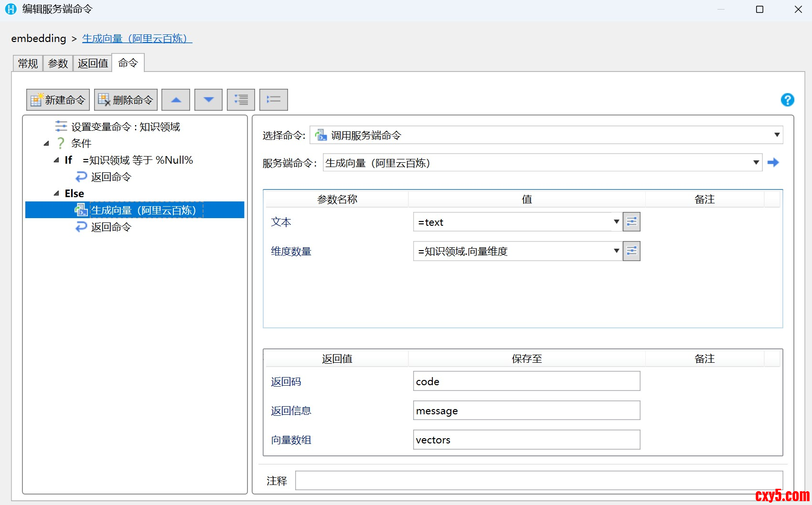Viewport: 812px width, 505px height.
Task: Move command up with the up arrow
Action: [x=176, y=100]
